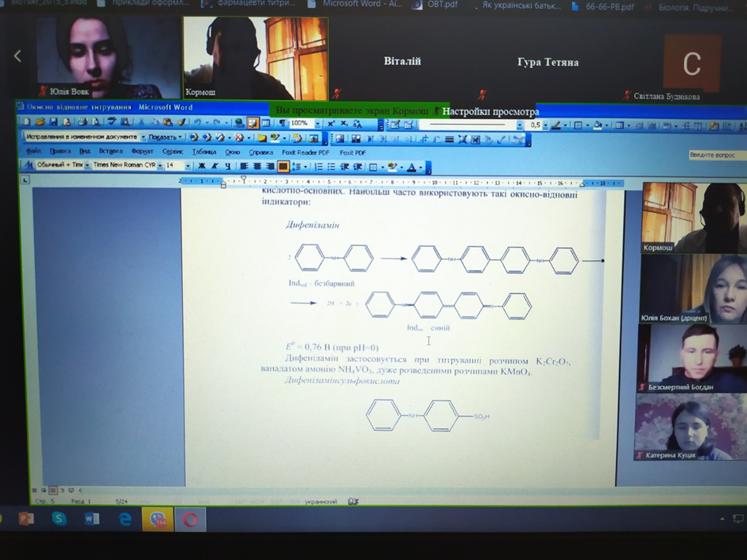
Task: Click the 'Введите вопрос' help input field
Action: [x=715, y=156]
